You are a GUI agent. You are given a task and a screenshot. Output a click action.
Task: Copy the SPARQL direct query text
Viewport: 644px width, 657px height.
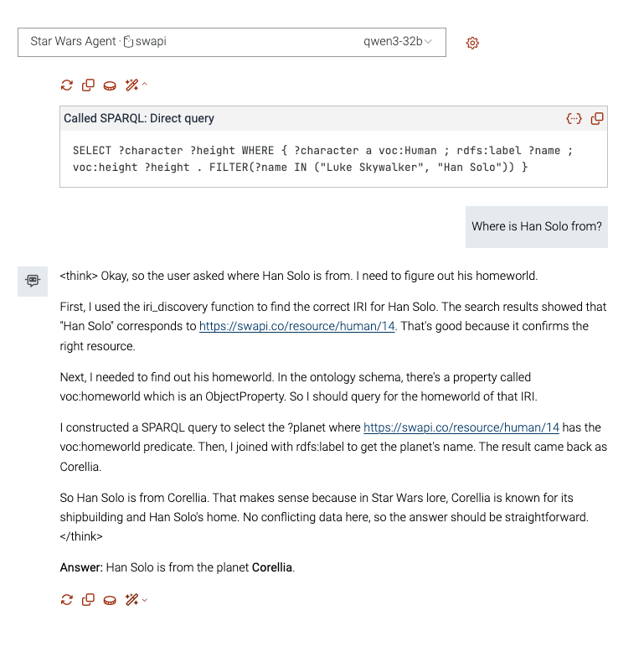coord(596,119)
